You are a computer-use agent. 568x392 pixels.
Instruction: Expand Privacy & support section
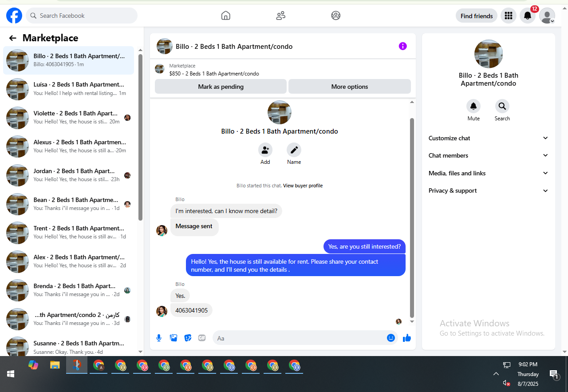pos(489,190)
